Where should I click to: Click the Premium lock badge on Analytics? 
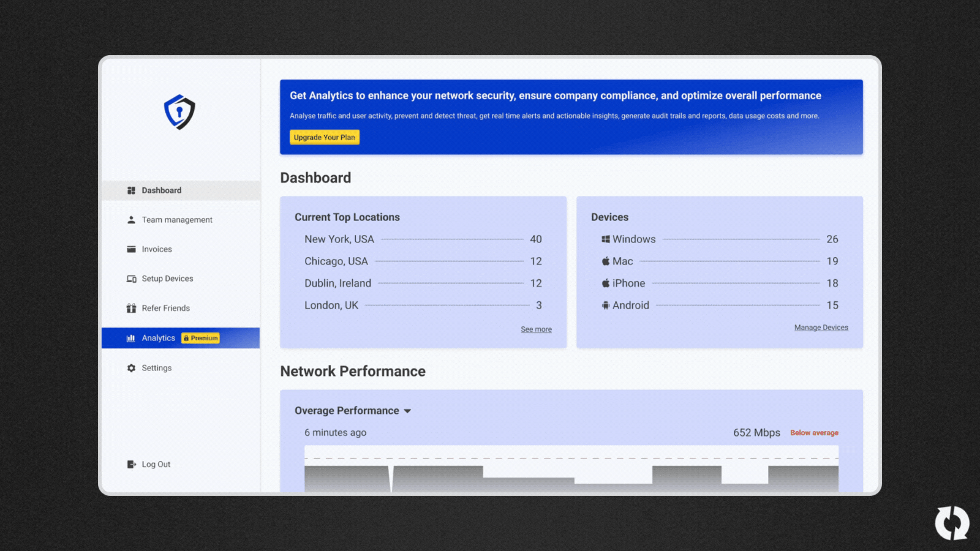(200, 337)
